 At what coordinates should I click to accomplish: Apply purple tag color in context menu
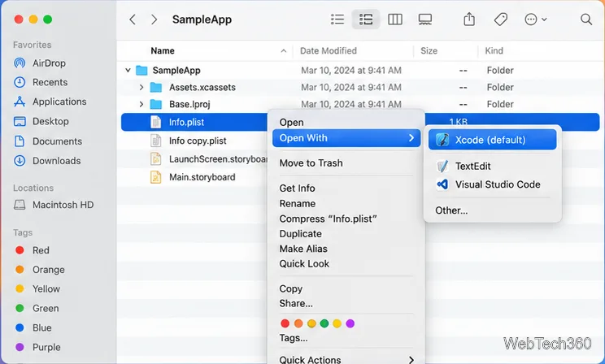[x=350, y=323]
